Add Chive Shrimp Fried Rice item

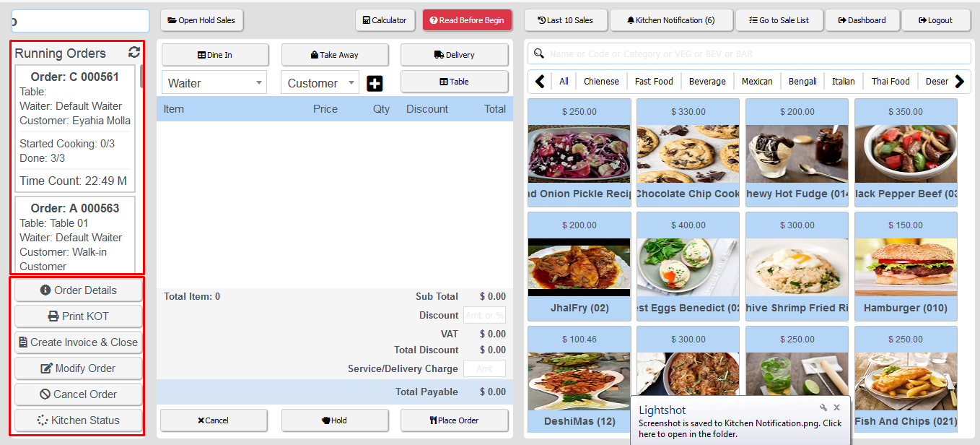(x=797, y=267)
